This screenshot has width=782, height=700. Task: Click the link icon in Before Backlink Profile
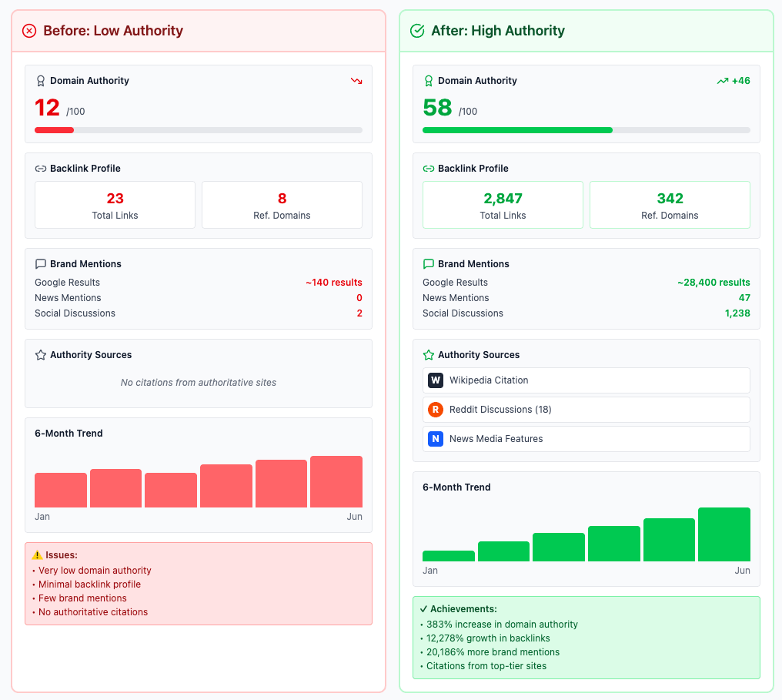coord(40,169)
